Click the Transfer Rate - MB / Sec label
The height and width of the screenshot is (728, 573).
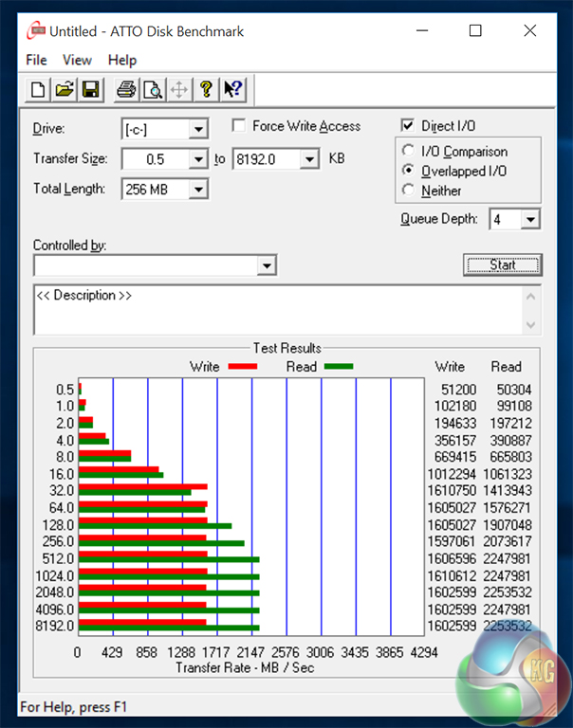pyautogui.click(x=245, y=667)
